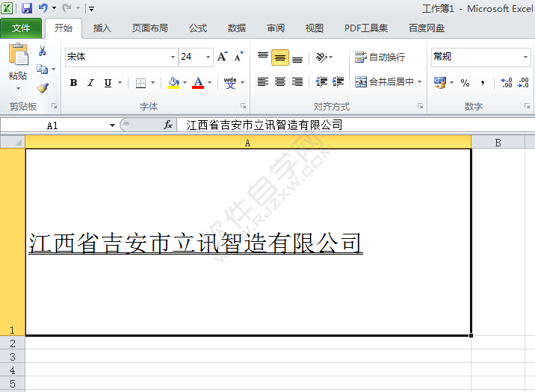Switch to the 插入 tab
535x392 pixels.
pos(102,28)
